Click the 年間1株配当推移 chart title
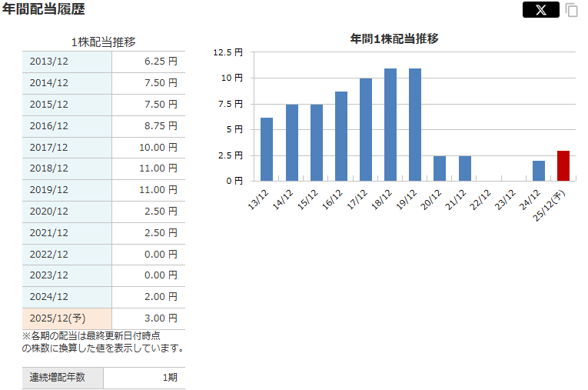The width and height of the screenshot is (588, 390). 394,38
